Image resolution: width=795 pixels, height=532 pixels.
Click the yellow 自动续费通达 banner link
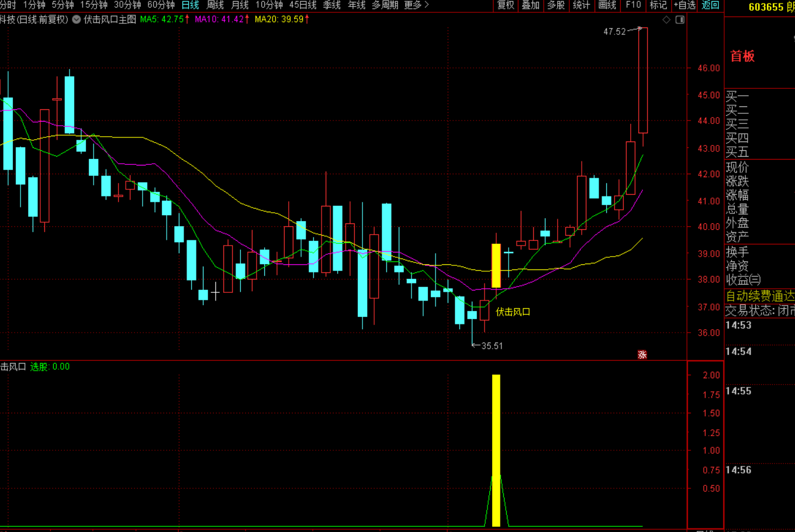760,296
